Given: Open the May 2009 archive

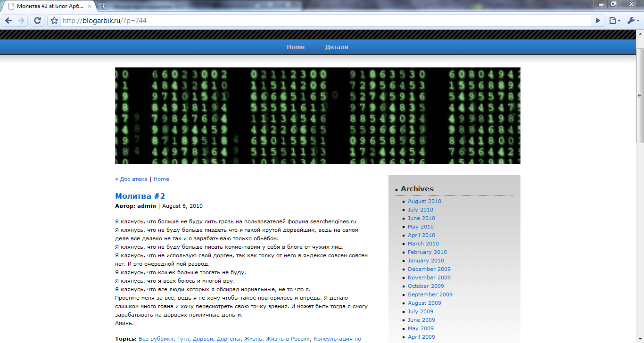Looking at the screenshot, I should pos(421,328).
